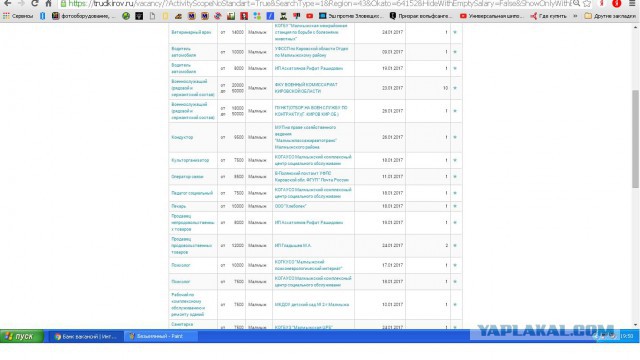Open the Универсальная шпо... bookmark
This screenshot has width=640, height=360.
click(492, 16)
